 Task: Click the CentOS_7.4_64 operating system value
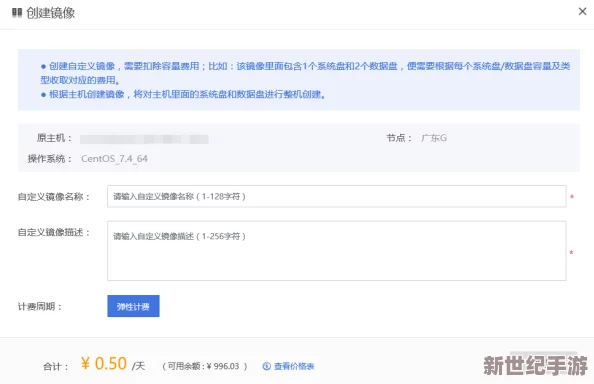[114, 159]
